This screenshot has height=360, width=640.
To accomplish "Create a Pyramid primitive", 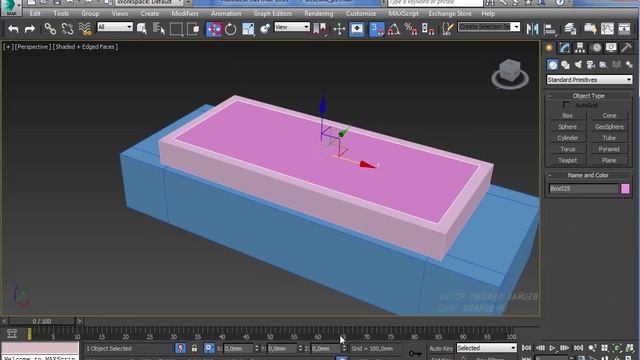I will point(609,149).
